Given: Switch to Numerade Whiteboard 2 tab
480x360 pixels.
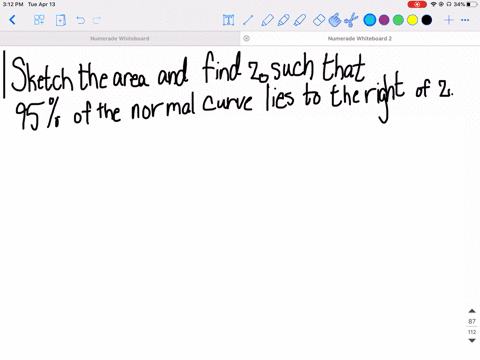Looking at the screenshot, I should (360, 39).
